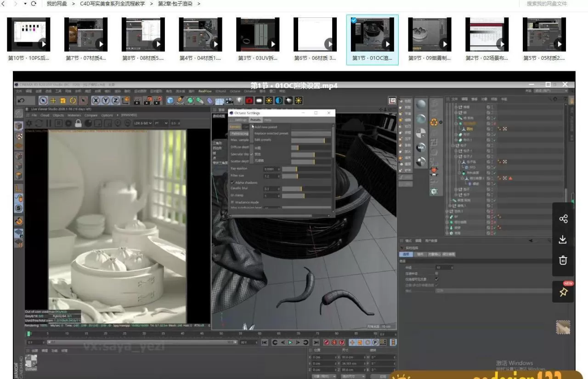588x379 pixels.
Task: Toggle the Alpha shadows checkbox
Action: tap(232, 183)
